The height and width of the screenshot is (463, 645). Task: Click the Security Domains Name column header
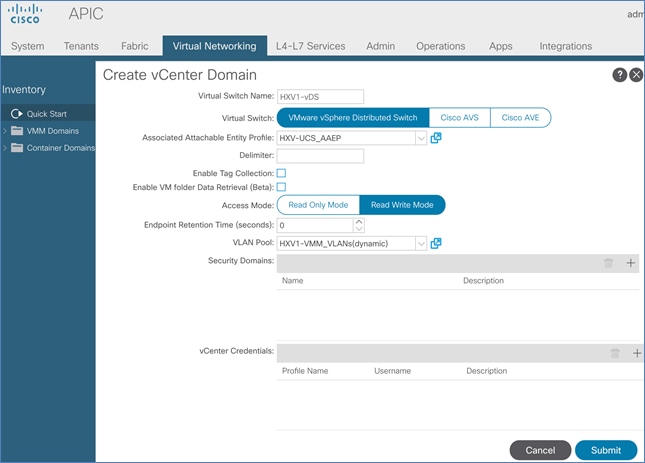[292, 280]
